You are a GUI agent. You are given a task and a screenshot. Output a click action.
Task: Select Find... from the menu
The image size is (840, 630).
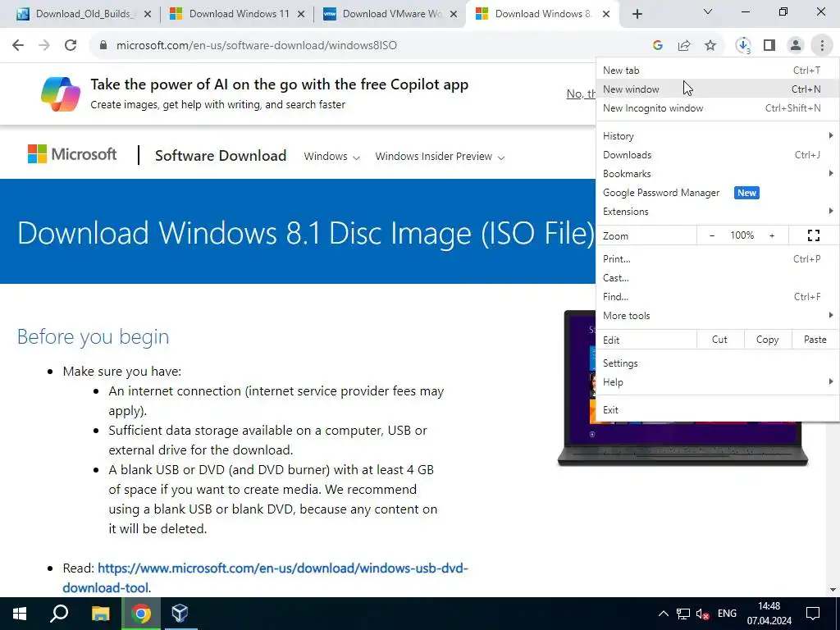(x=717, y=297)
